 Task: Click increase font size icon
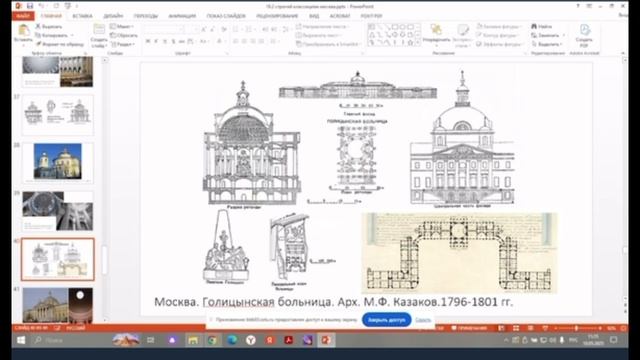coord(203,29)
